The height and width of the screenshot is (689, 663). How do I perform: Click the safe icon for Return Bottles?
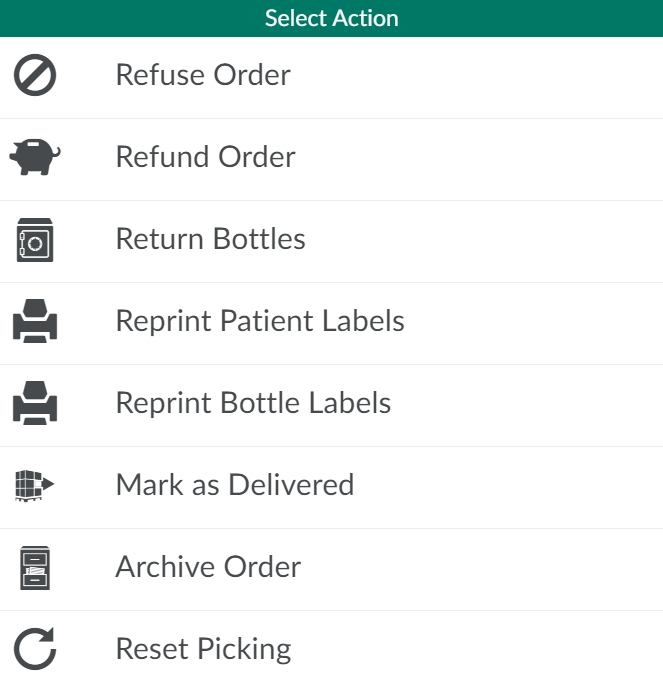(35, 240)
